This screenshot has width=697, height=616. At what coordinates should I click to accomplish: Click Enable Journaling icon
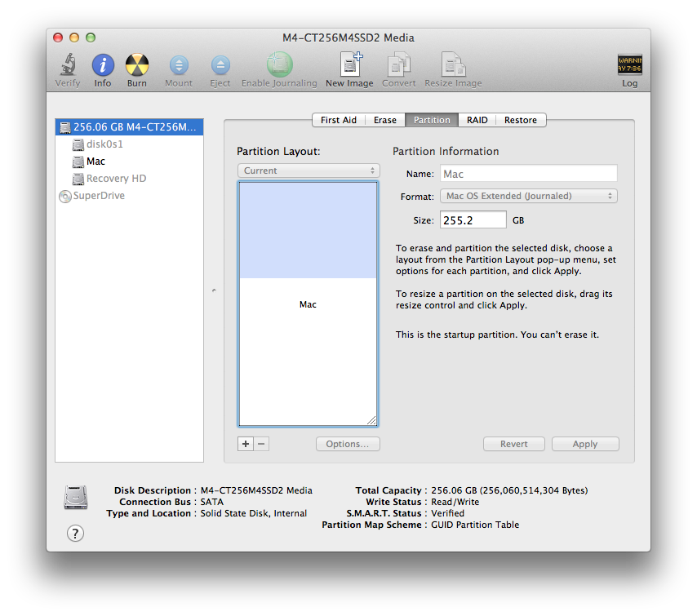[279, 64]
